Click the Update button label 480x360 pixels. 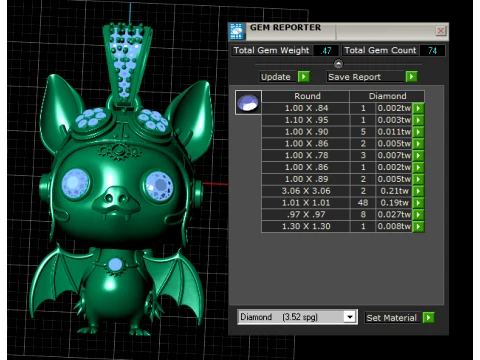click(x=276, y=77)
